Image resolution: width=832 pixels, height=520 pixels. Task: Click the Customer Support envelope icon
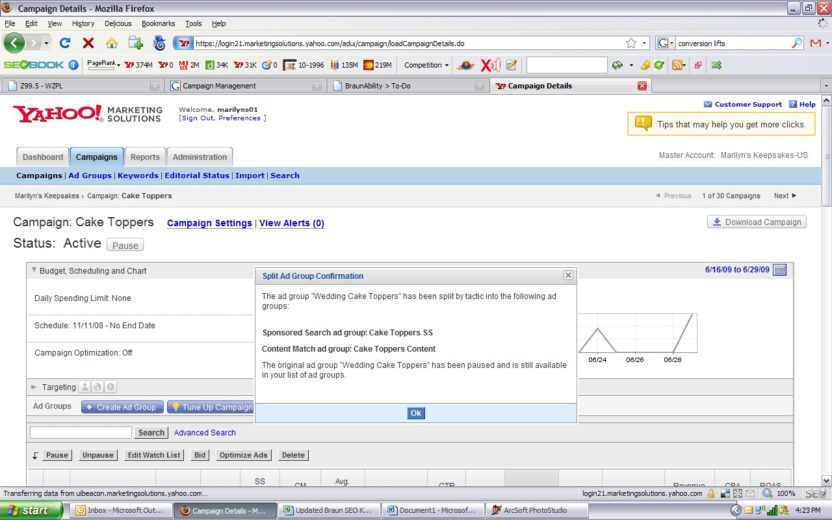708,104
